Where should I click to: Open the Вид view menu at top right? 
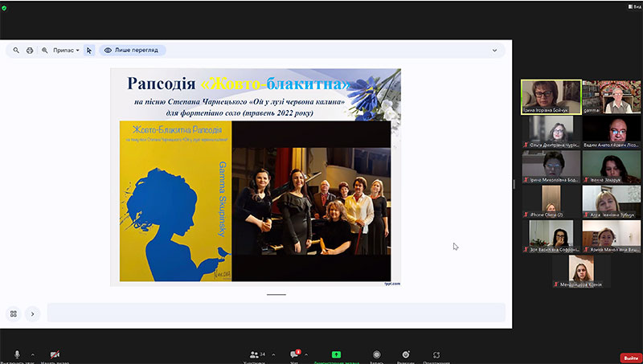coord(635,6)
